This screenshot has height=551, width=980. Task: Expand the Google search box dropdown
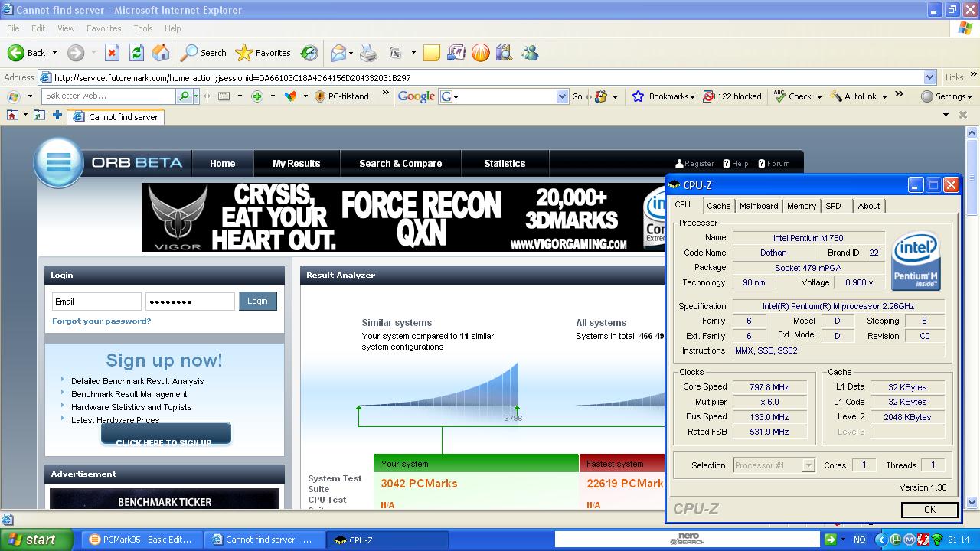pos(562,96)
